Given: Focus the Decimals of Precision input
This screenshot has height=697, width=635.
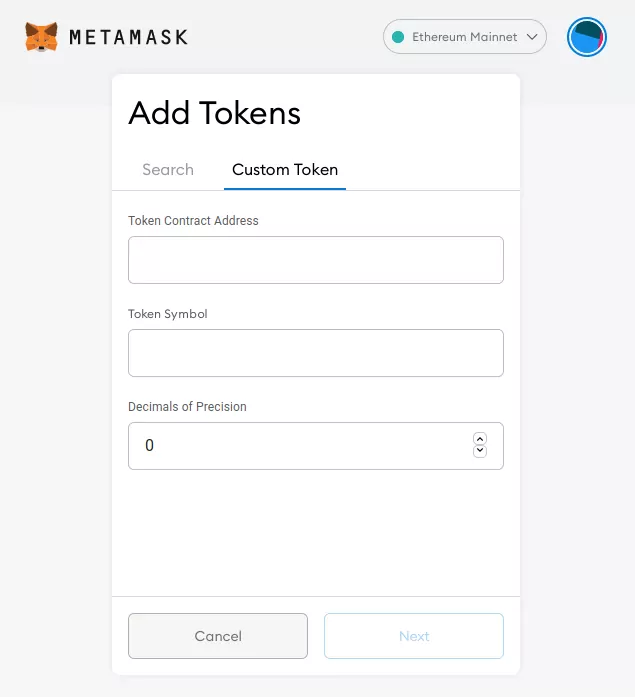Looking at the screenshot, I should point(300,446).
